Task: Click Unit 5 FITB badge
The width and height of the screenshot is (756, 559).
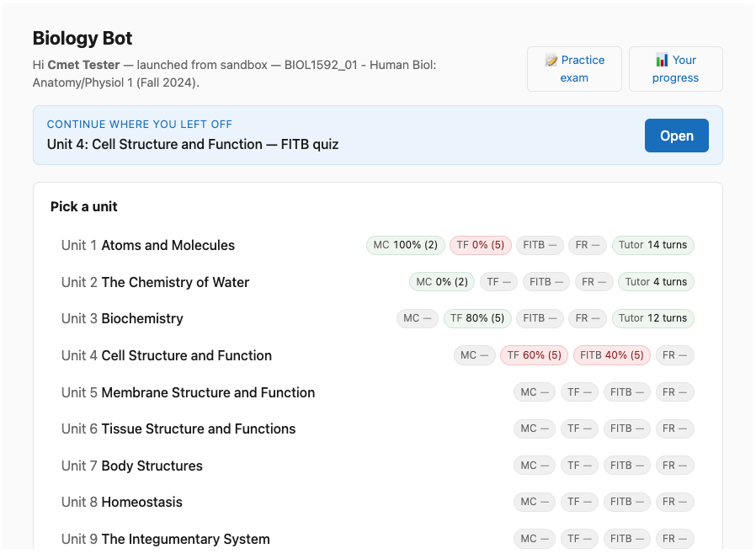Action: [x=627, y=392]
